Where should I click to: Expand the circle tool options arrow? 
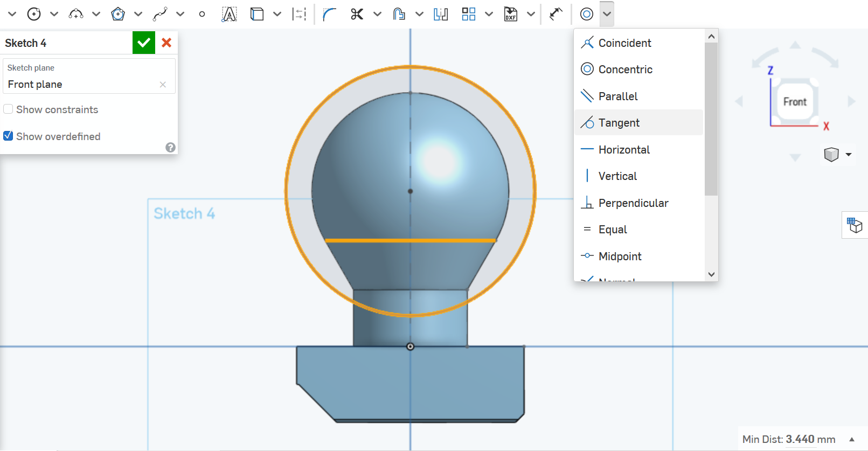[54, 14]
